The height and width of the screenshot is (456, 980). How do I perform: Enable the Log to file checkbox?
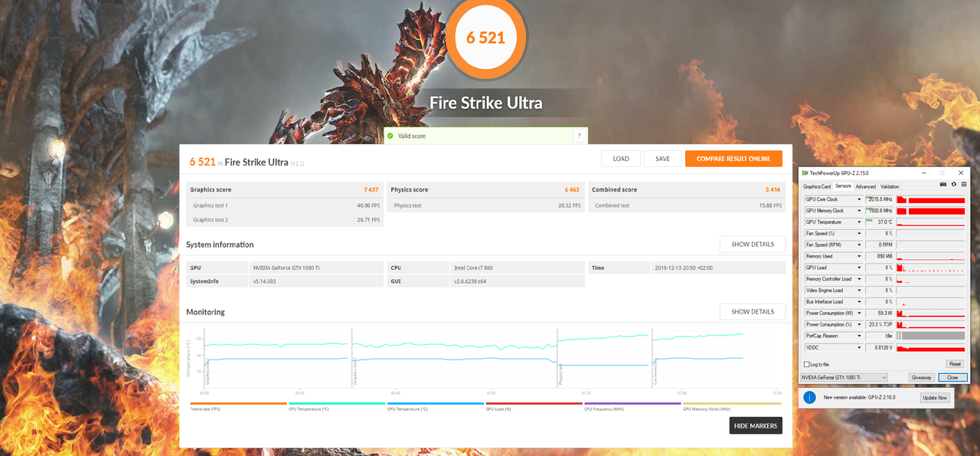(x=807, y=364)
